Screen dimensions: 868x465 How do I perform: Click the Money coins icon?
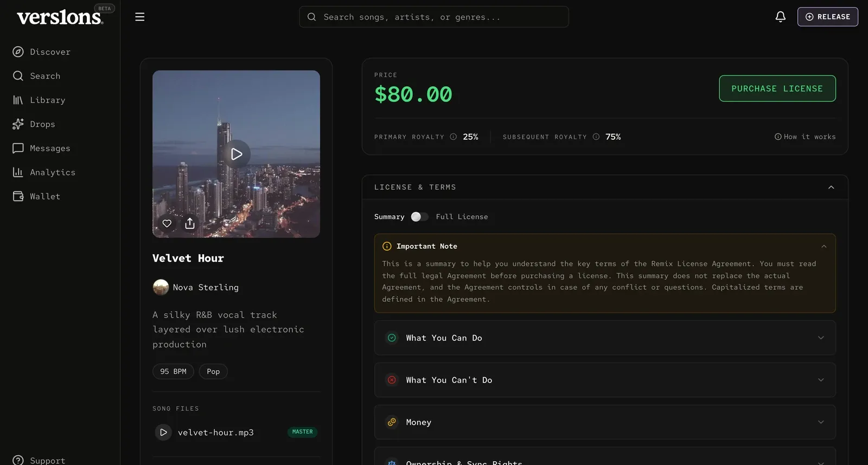(x=392, y=422)
